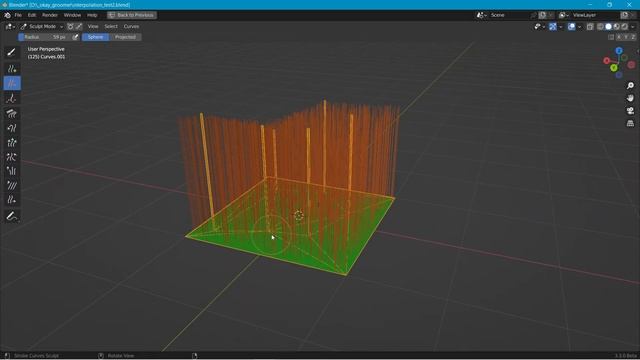Select the Comb sculpt tool
The width and height of the screenshot is (640, 360).
[12, 113]
